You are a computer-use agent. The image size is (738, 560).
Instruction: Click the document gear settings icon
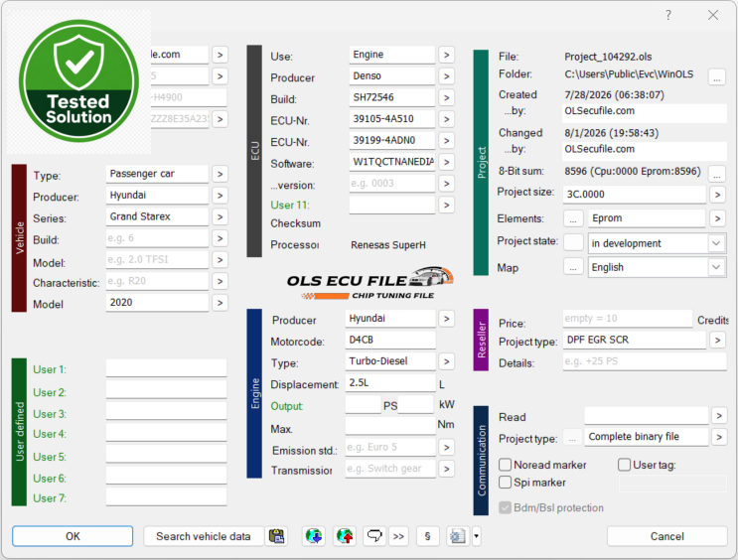[458, 536]
